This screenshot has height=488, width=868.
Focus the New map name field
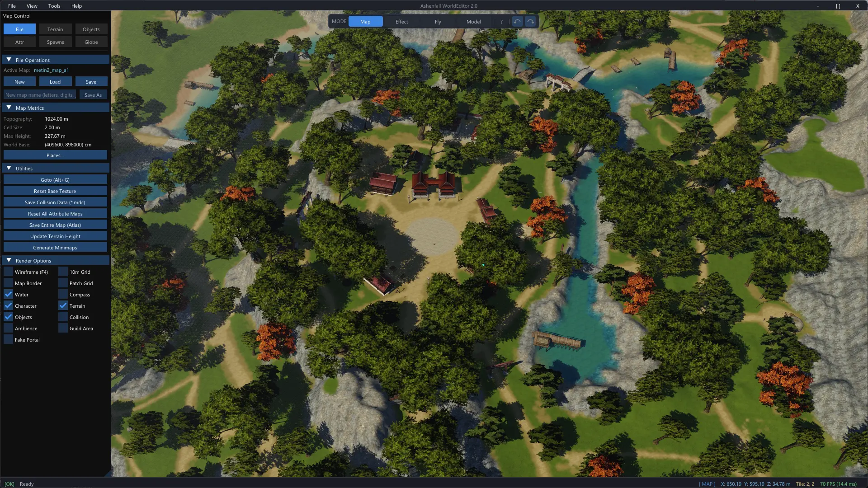[x=40, y=95]
